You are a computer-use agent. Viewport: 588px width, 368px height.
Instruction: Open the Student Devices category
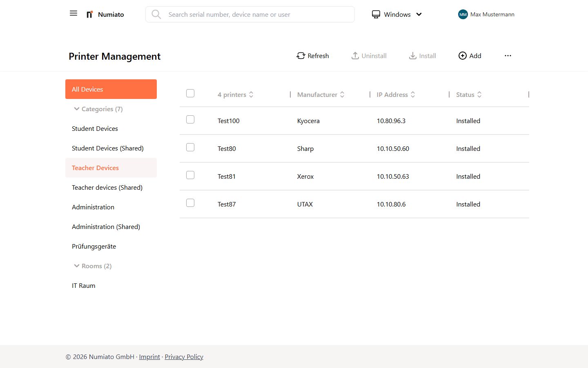point(111,128)
